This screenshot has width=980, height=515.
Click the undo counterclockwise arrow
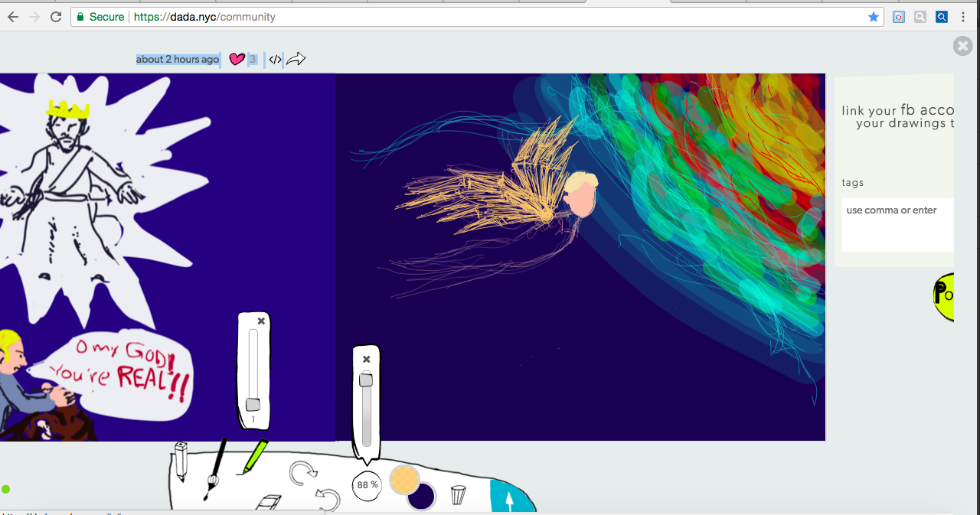(x=328, y=500)
